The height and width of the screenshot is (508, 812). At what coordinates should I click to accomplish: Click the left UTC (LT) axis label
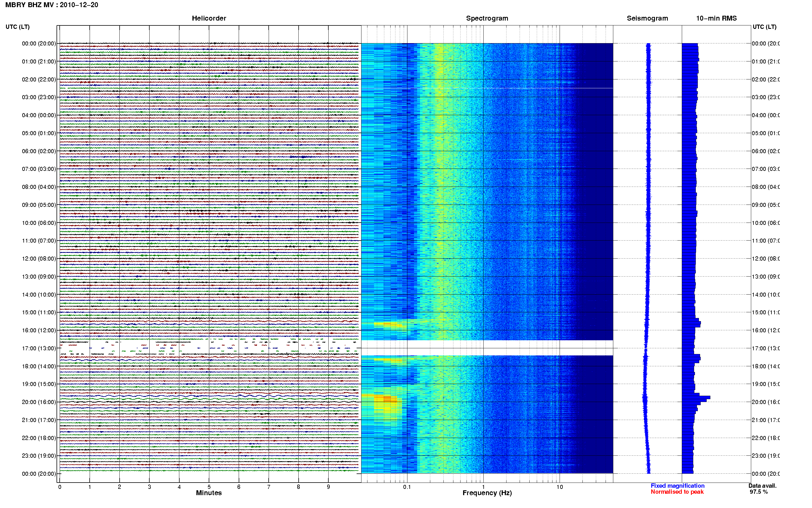click(x=17, y=27)
